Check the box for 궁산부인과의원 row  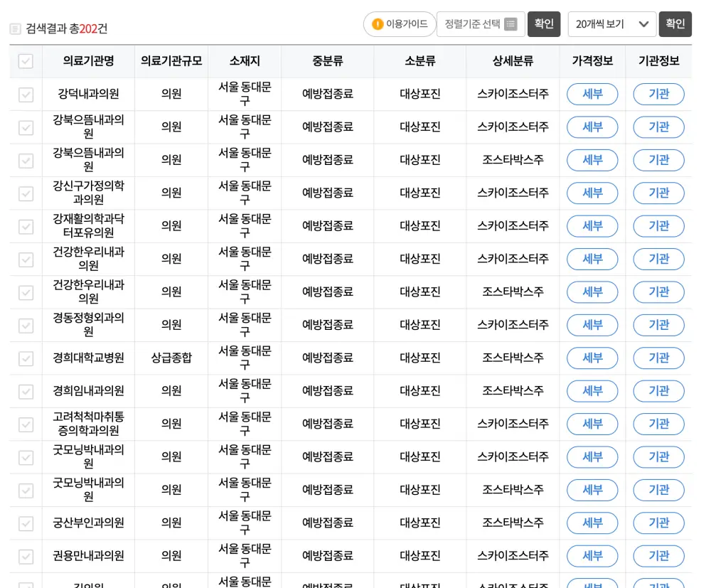(x=26, y=523)
